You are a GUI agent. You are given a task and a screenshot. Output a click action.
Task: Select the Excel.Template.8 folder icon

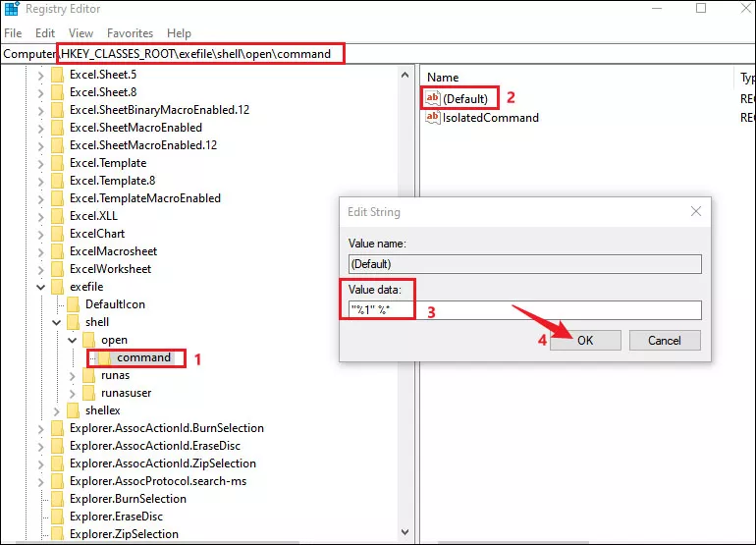pos(57,181)
